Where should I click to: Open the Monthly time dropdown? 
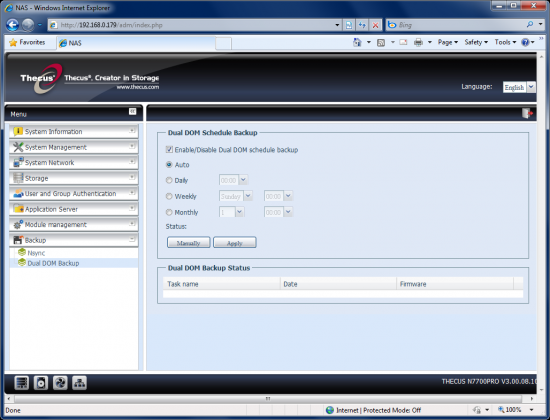tap(288, 212)
